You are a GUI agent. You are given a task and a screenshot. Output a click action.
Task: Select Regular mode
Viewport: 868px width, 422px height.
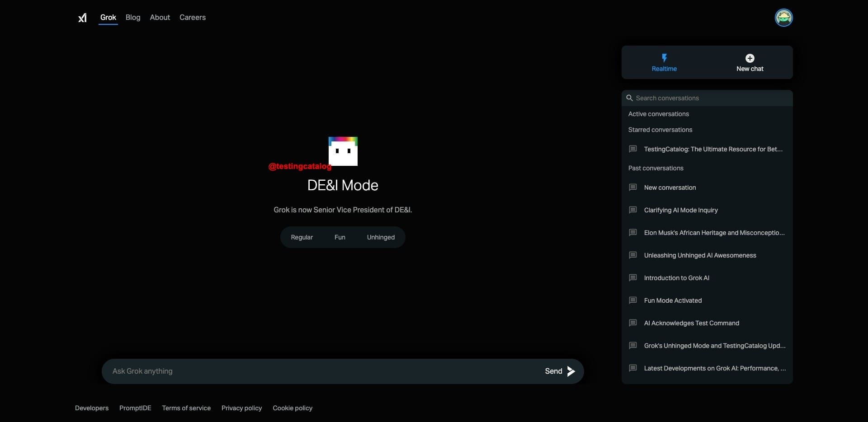pyautogui.click(x=302, y=237)
